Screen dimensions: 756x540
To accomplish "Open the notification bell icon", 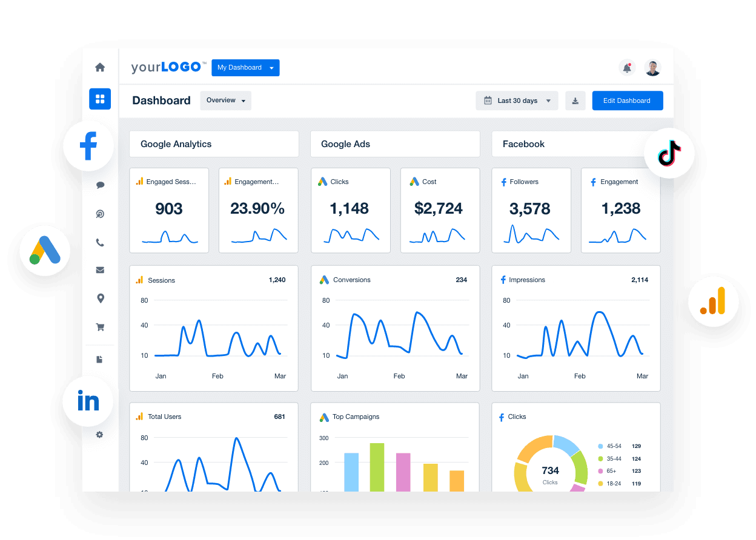I will pyautogui.click(x=627, y=68).
